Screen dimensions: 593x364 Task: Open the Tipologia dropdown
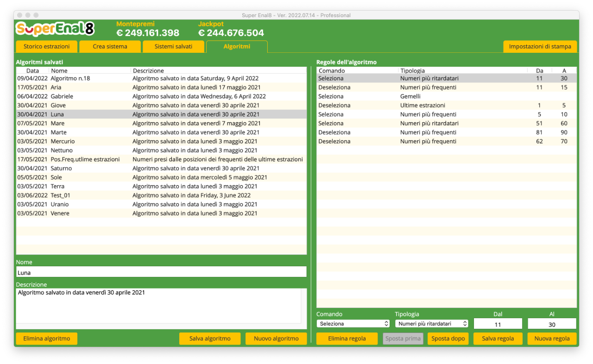(x=432, y=324)
